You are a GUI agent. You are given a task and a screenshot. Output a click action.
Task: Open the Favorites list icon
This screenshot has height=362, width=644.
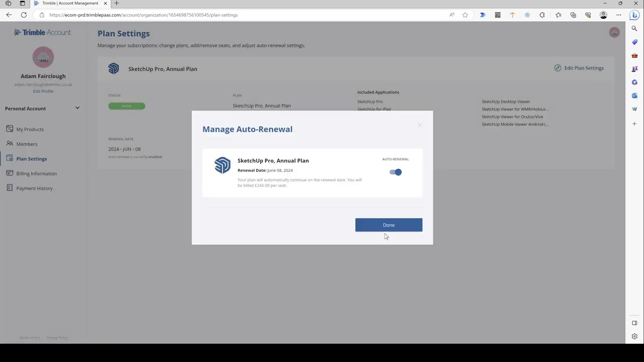[x=558, y=15]
